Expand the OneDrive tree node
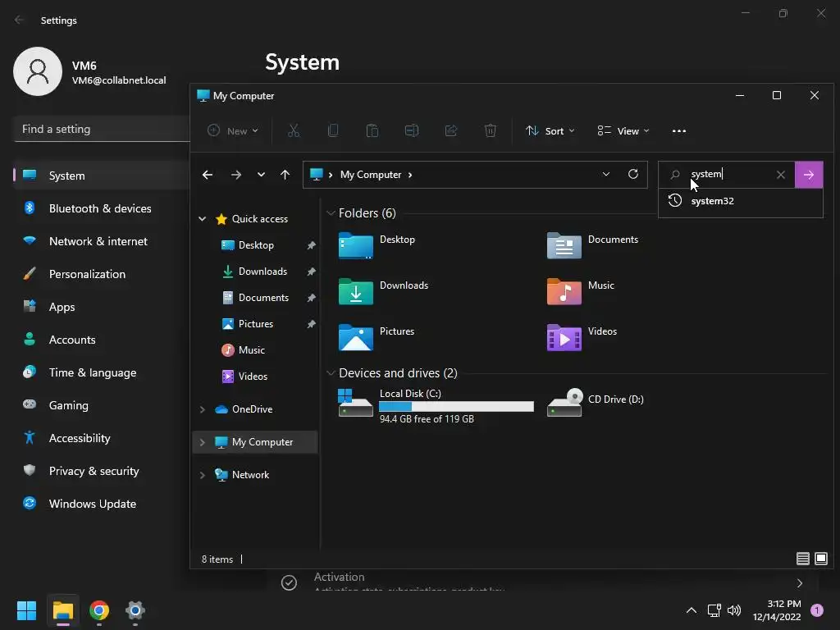The width and height of the screenshot is (840, 630). 203,409
